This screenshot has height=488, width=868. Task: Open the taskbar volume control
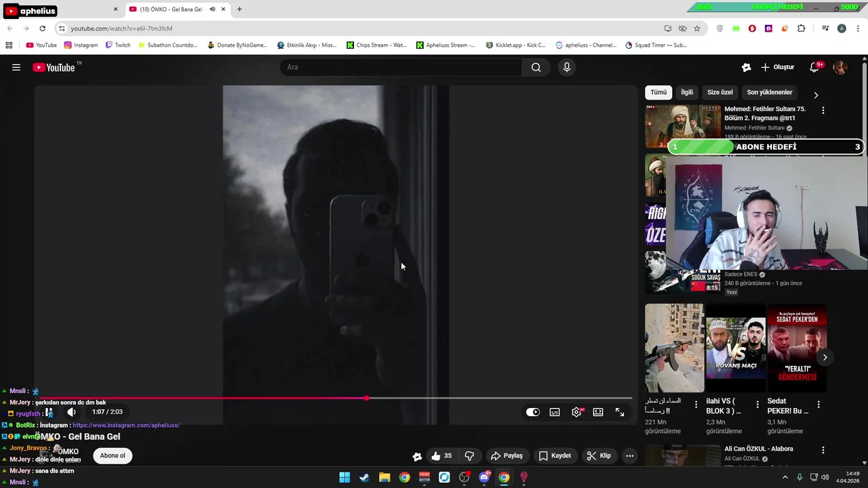tap(825, 477)
